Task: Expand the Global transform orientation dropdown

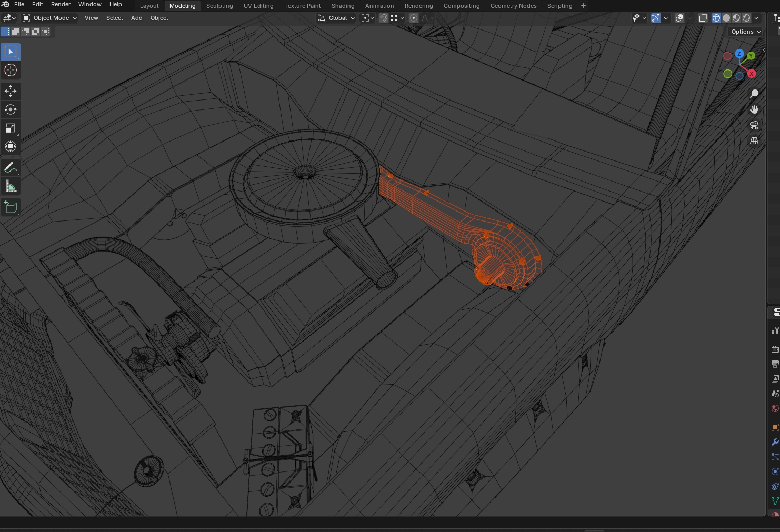Action: (x=336, y=18)
